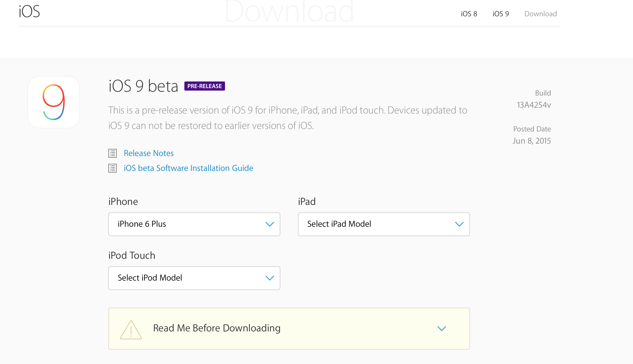Open the Select iPod Model dropdown
Image resolution: width=633 pixels, height=364 pixels.
[194, 278]
